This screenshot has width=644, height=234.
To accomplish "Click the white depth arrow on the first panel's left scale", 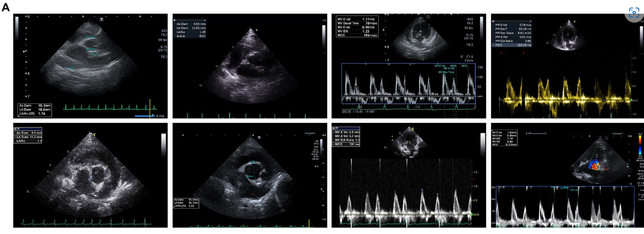I will click(x=24, y=52).
